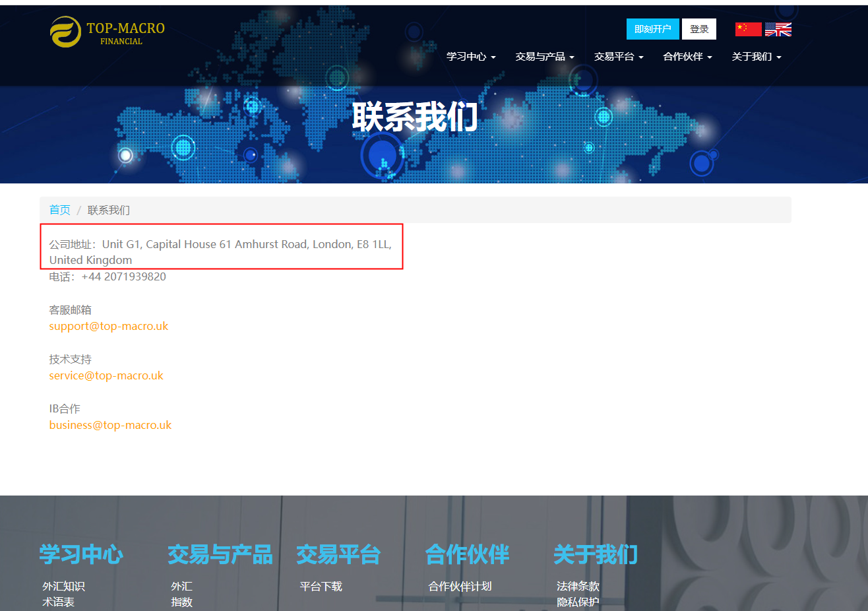This screenshot has width=868, height=611.
Task: Click the footer 学习中心 heading
Action: point(81,554)
